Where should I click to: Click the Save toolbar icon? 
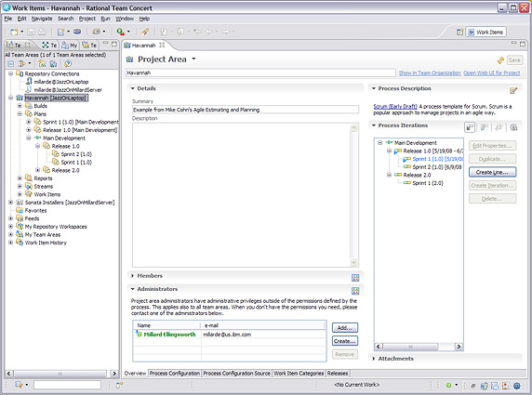[x=31, y=32]
